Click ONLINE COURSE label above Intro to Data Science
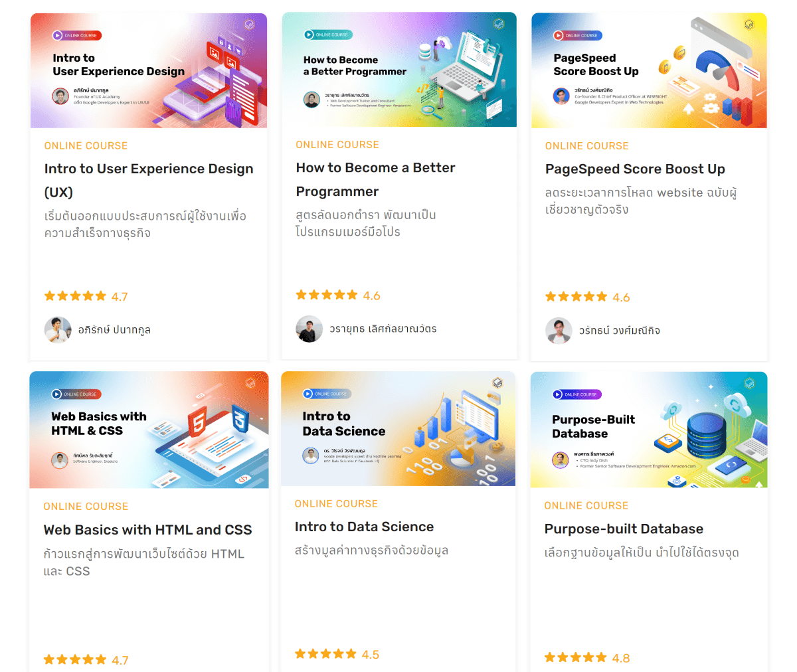This screenshot has height=672, width=797. click(336, 504)
